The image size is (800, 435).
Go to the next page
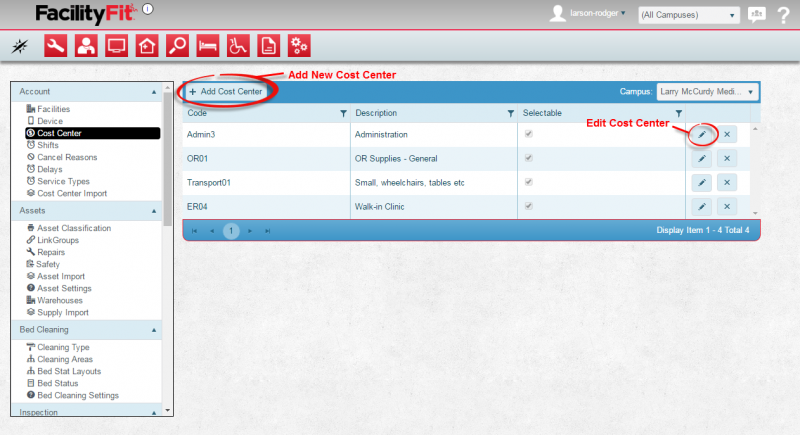249,231
